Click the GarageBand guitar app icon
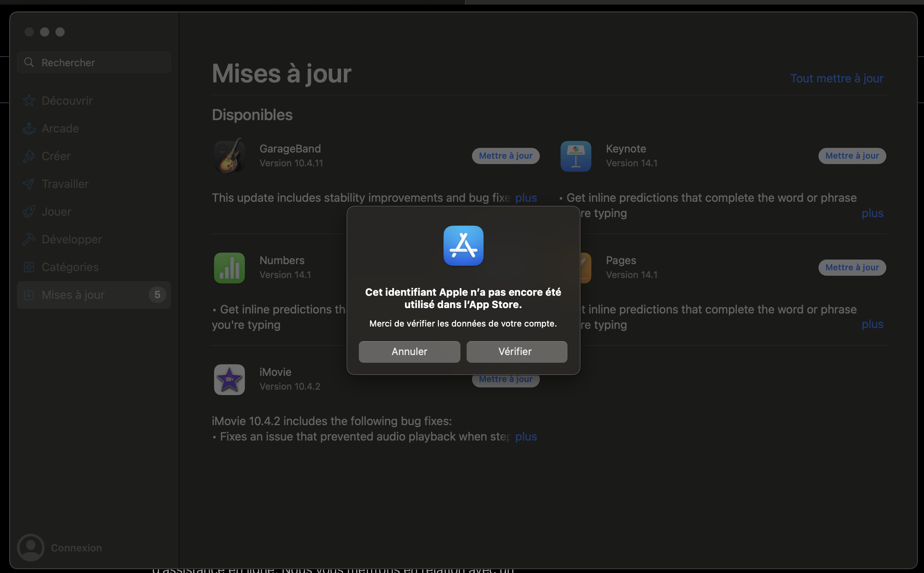The width and height of the screenshot is (924, 573). (x=229, y=156)
